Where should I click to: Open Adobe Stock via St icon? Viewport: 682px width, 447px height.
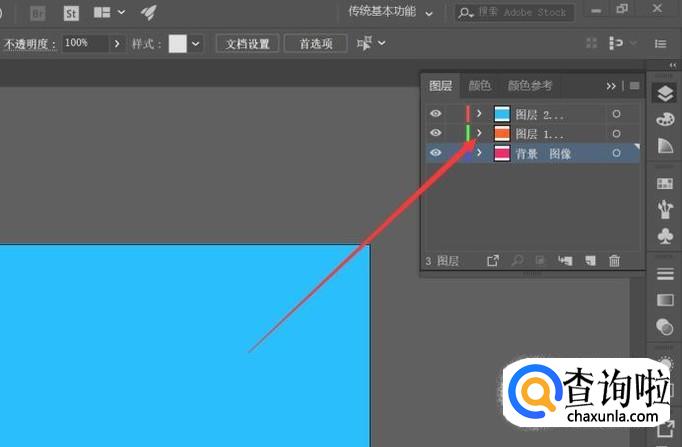click(x=71, y=13)
